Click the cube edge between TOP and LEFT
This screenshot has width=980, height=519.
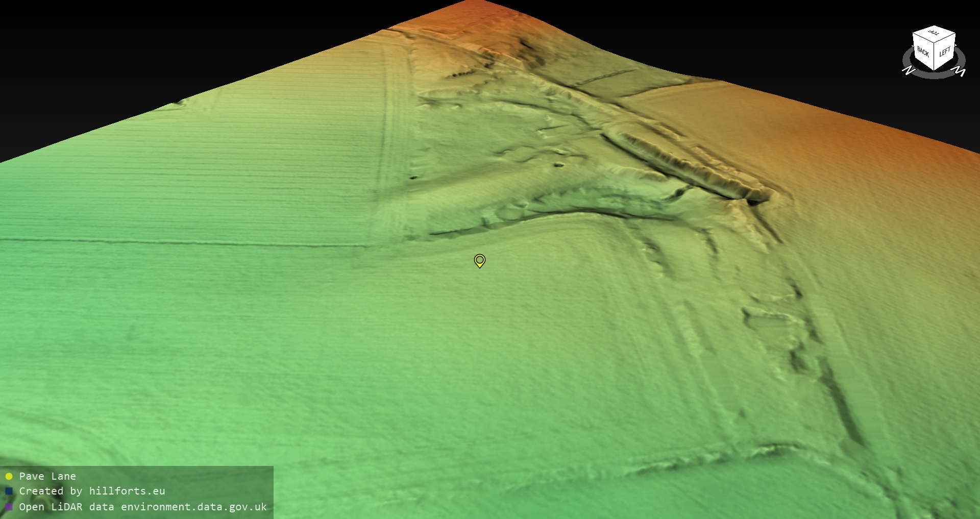pyautogui.click(x=945, y=39)
